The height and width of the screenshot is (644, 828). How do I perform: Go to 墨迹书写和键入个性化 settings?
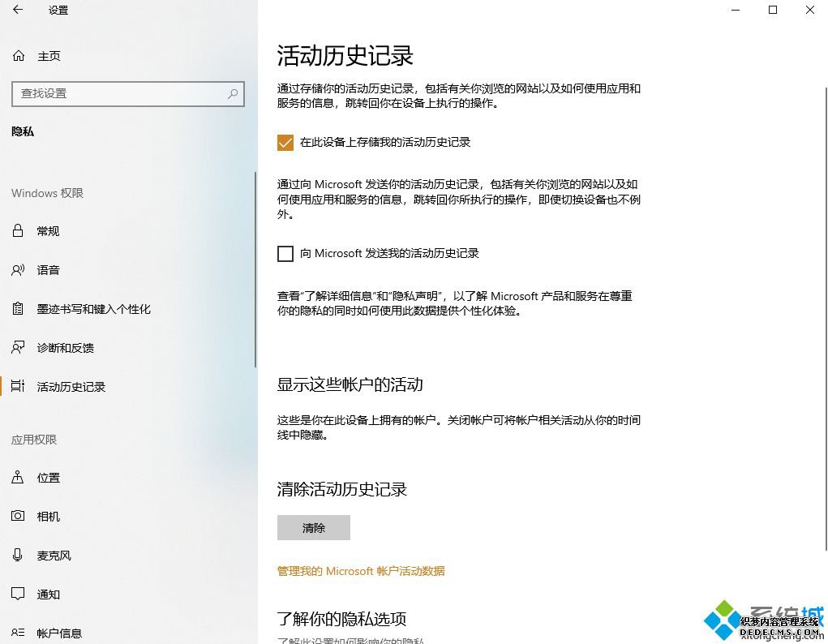tap(93, 309)
